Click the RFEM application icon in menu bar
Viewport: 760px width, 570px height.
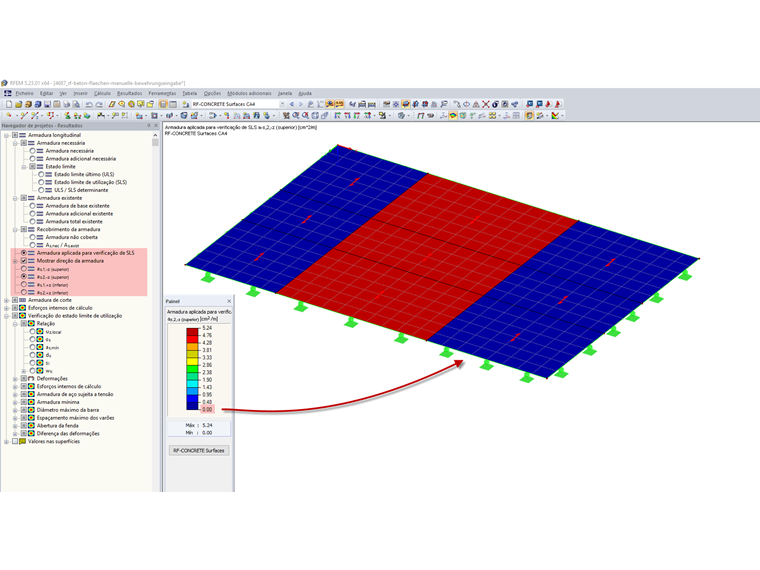(8, 93)
